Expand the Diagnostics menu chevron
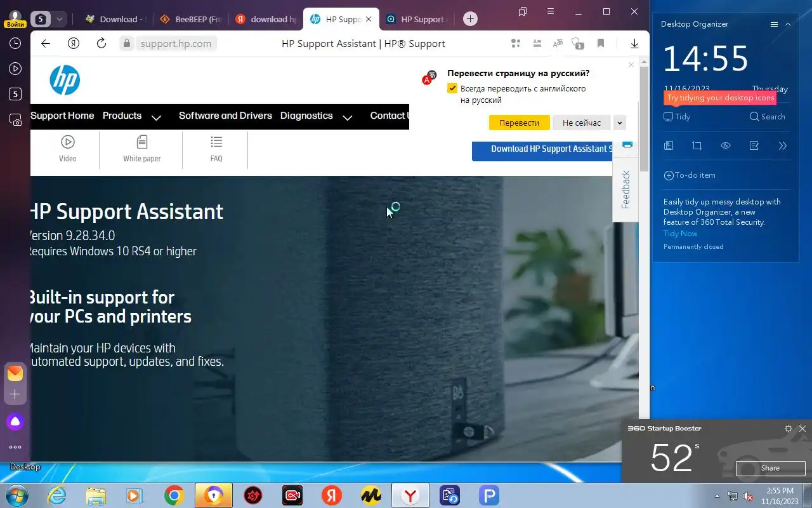 pyautogui.click(x=347, y=117)
